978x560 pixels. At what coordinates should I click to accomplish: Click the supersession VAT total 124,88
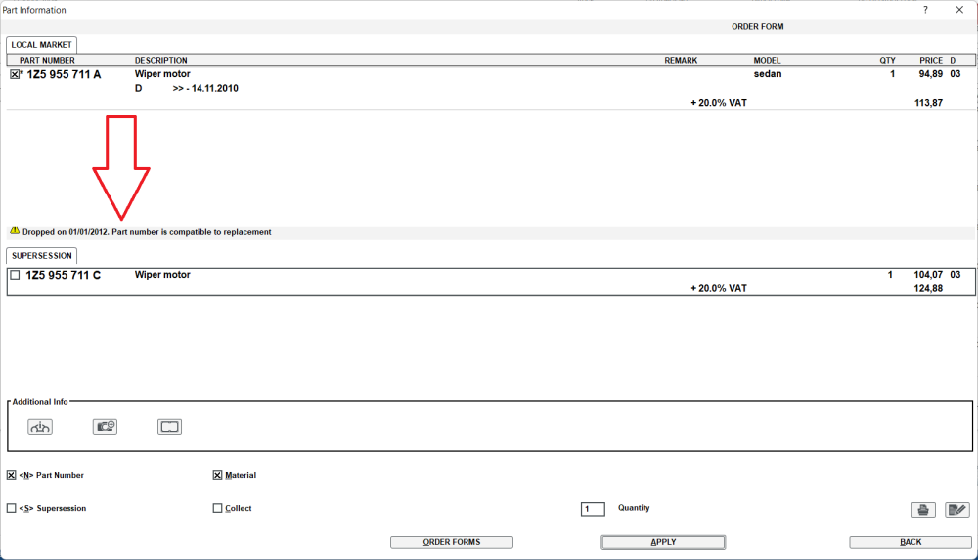tap(928, 288)
